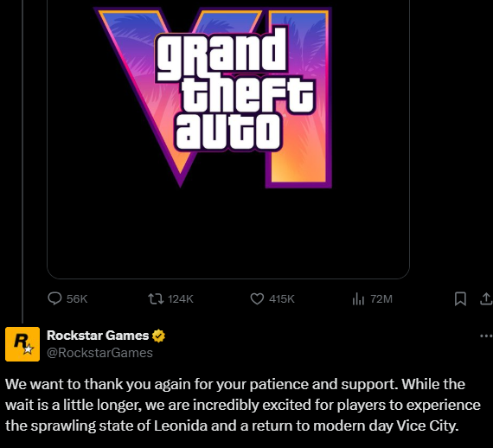Open the Rockstar Games avatar logo
This screenshot has width=493, height=448.
tap(22, 344)
